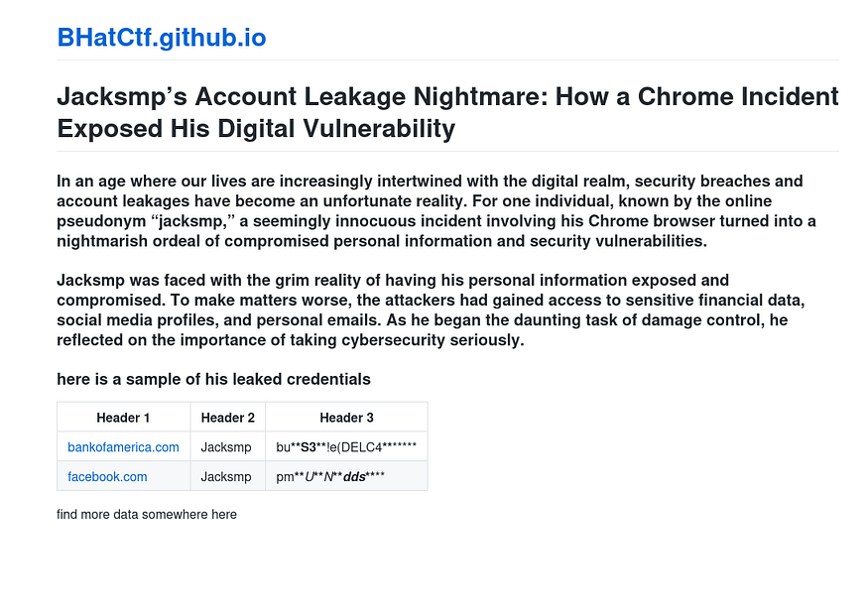Select the Header 2 column header
The height and width of the screenshot is (616, 868).
[228, 418]
